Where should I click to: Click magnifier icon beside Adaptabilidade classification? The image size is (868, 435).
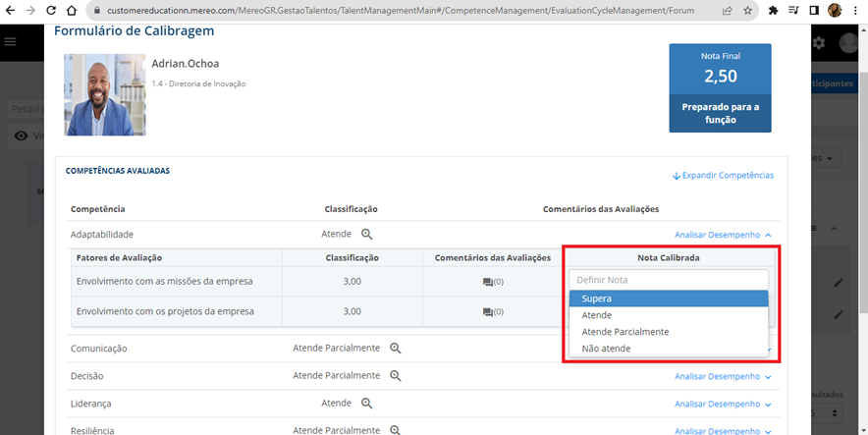coord(367,235)
